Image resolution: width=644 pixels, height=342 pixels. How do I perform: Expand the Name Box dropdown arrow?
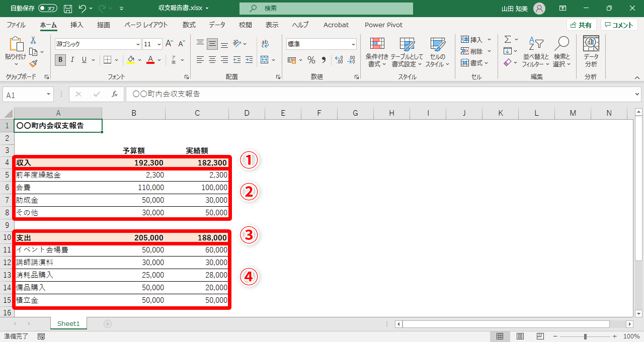[x=49, y=95]
